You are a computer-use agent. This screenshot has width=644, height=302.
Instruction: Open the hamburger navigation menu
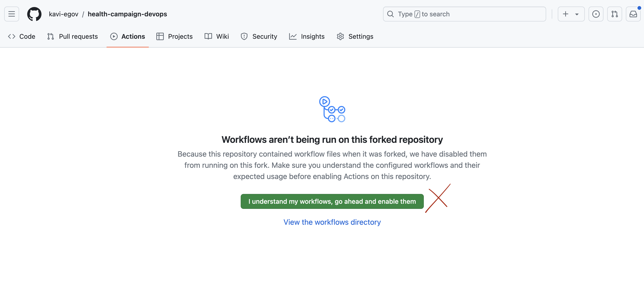click(11, 14)
